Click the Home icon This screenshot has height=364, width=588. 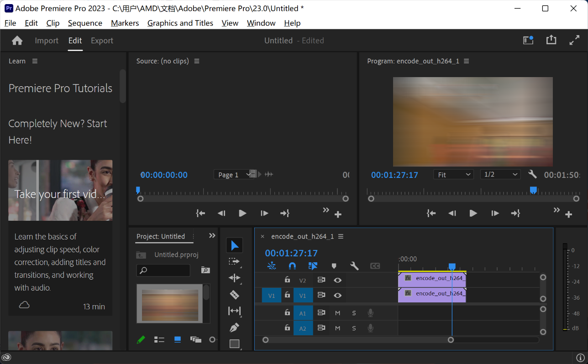(17, 41)
